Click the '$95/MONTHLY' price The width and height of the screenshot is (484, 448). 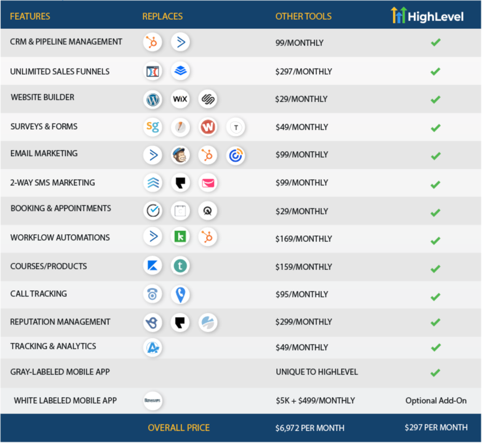pyautogui.click(x=302, y=294)
